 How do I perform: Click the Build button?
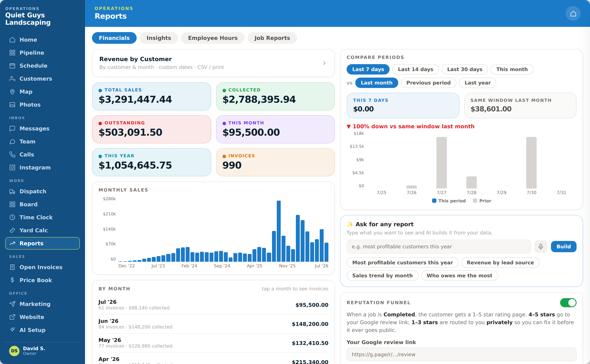564,247
